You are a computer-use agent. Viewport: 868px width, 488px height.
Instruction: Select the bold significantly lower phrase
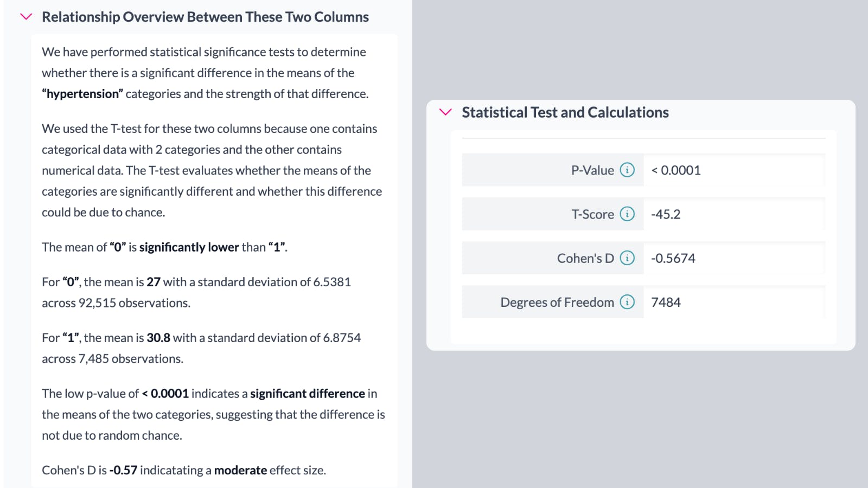click(x=189, y=247)
